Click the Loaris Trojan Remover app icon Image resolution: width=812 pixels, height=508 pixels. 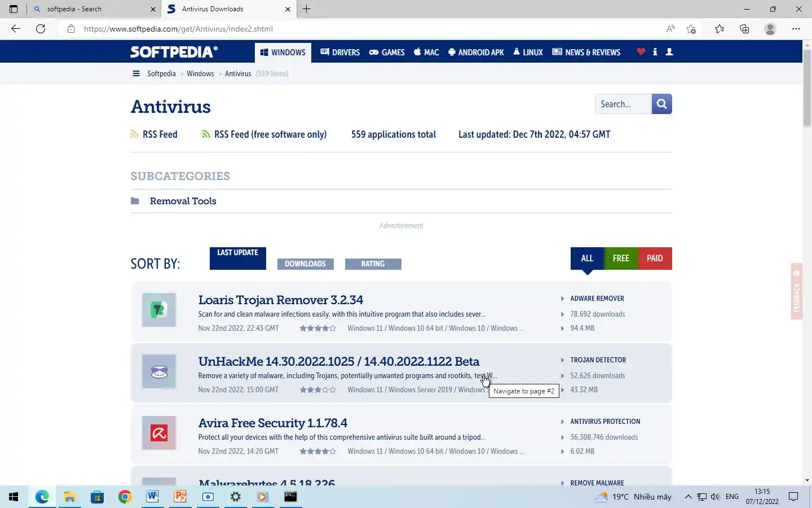point(159,310)
